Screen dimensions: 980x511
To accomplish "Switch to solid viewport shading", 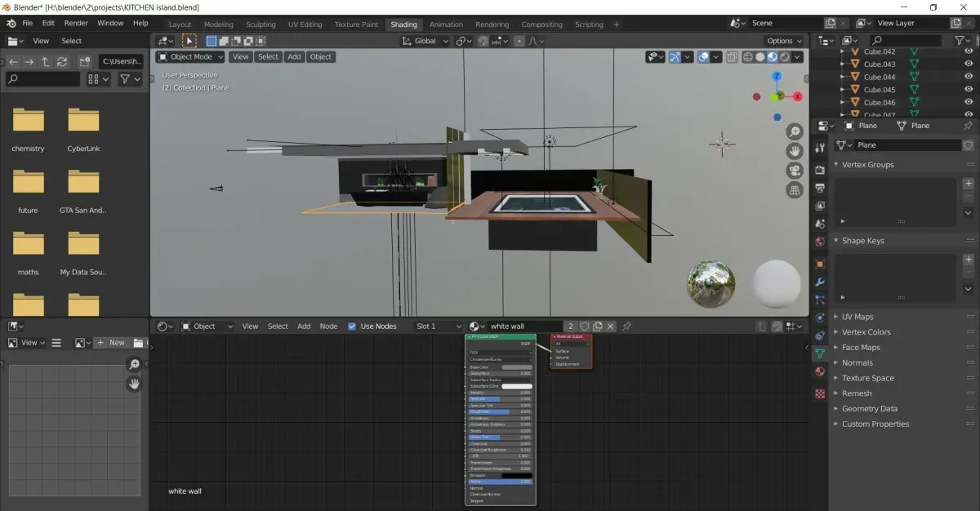I will click(760, 57).
